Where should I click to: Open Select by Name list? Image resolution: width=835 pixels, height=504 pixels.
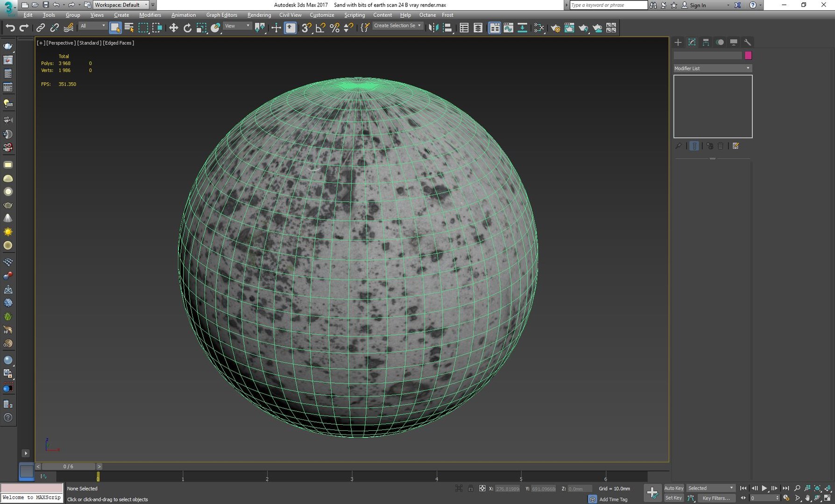pyautogui.click(x=129, y=28)
